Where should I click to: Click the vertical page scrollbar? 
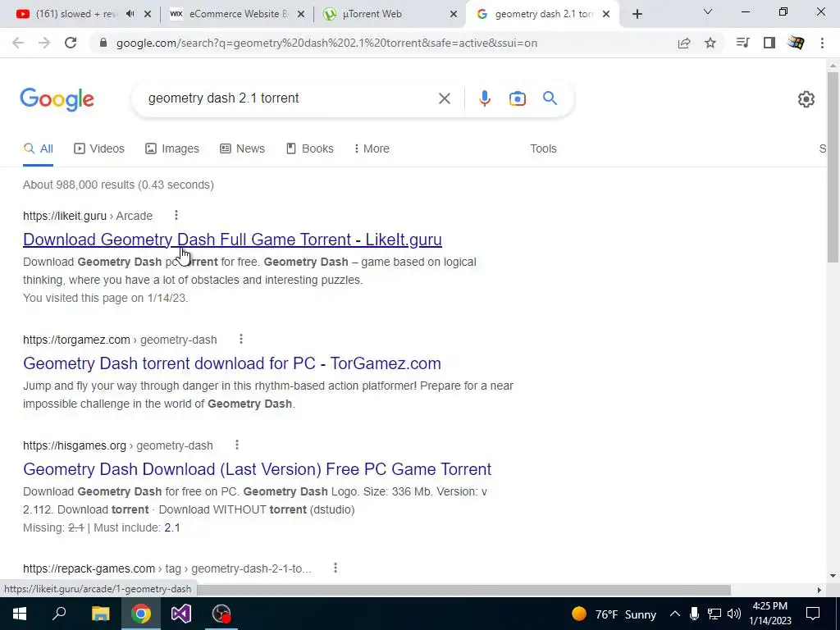[x=833, y=166]
